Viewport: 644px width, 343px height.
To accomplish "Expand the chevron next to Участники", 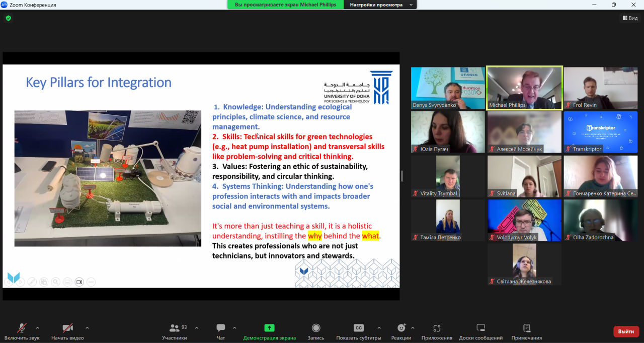I will click(196, 327).
